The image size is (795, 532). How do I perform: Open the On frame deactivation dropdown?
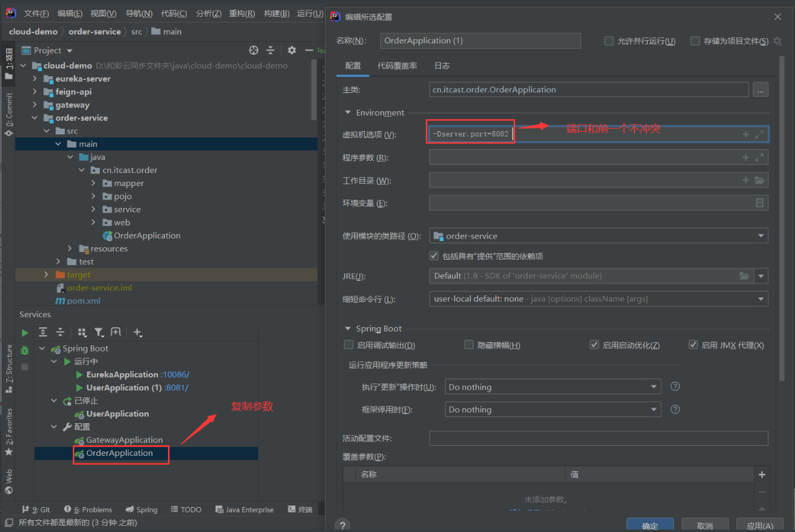(x=553, y=410)
